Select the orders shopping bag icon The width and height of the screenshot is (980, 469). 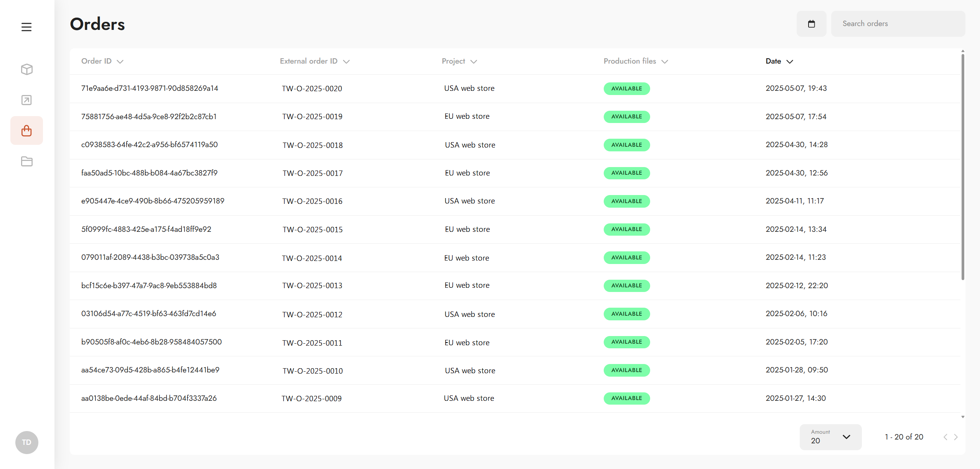(26, 131)
